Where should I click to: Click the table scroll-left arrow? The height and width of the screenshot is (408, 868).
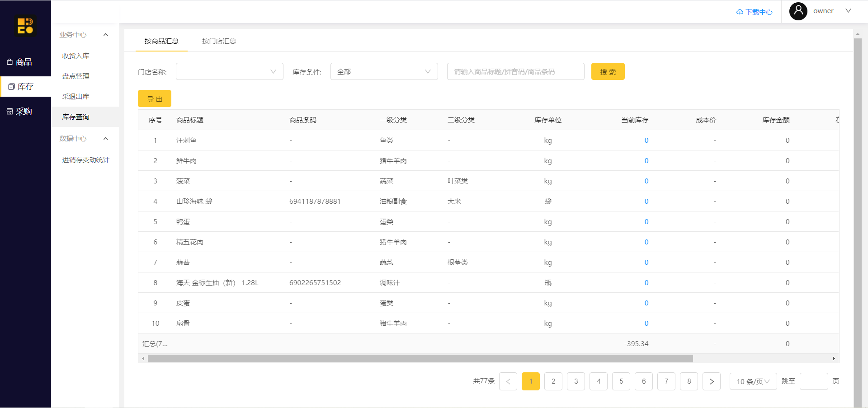(x=143, y=358)
